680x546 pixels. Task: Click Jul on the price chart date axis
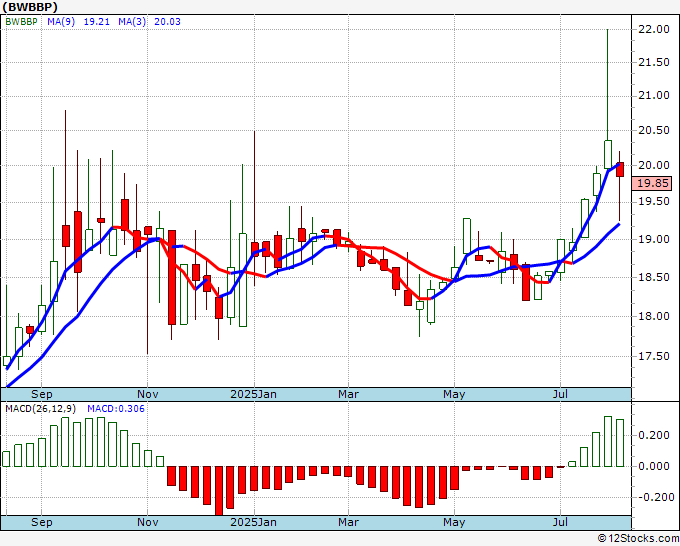(x=560, y=394)
